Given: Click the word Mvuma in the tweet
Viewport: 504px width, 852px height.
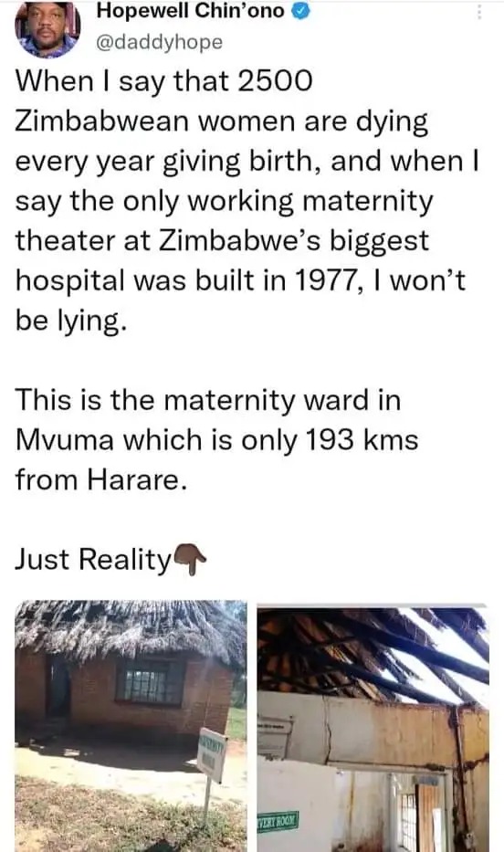Looking at the screenshot, I should click(65, 440).
